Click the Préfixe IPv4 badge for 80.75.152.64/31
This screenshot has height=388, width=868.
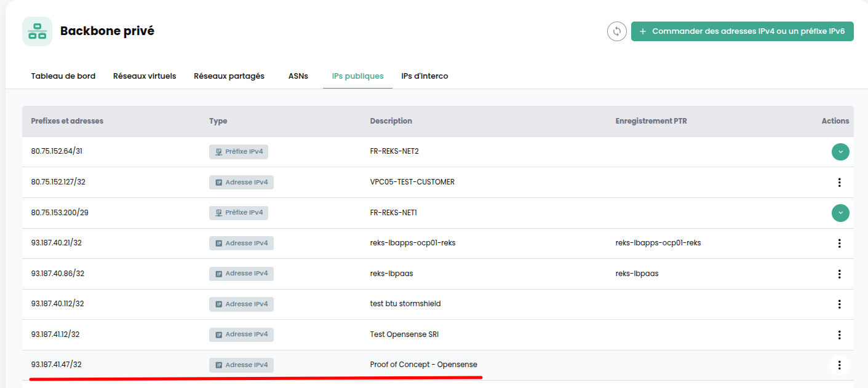point(239,152)
